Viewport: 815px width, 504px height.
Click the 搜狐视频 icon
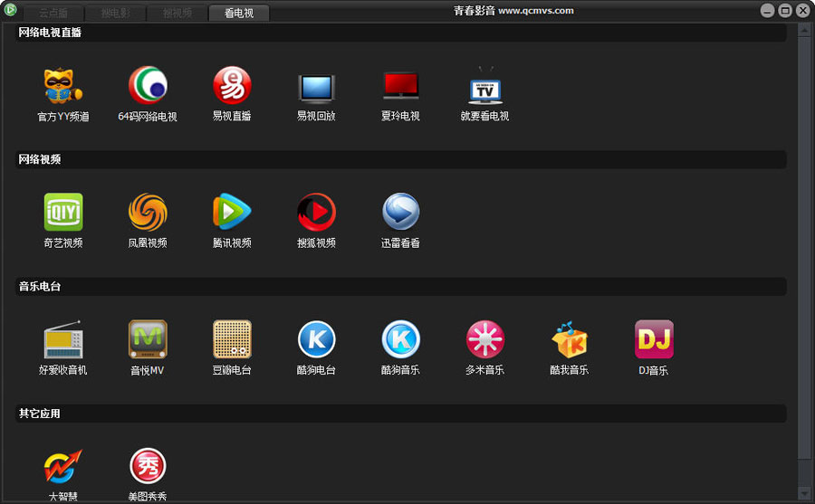(316, 213)
